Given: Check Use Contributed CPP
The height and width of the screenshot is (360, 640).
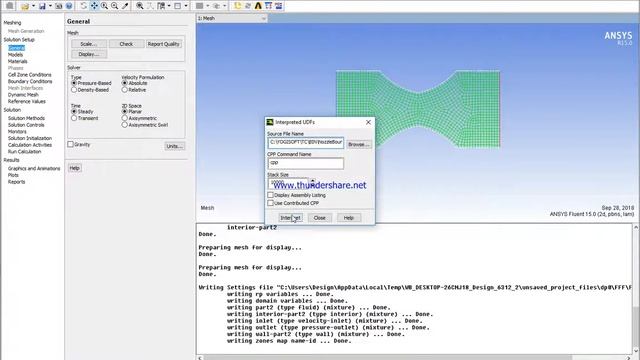Looking at the screenshot, I should click(x=270, y=203).
